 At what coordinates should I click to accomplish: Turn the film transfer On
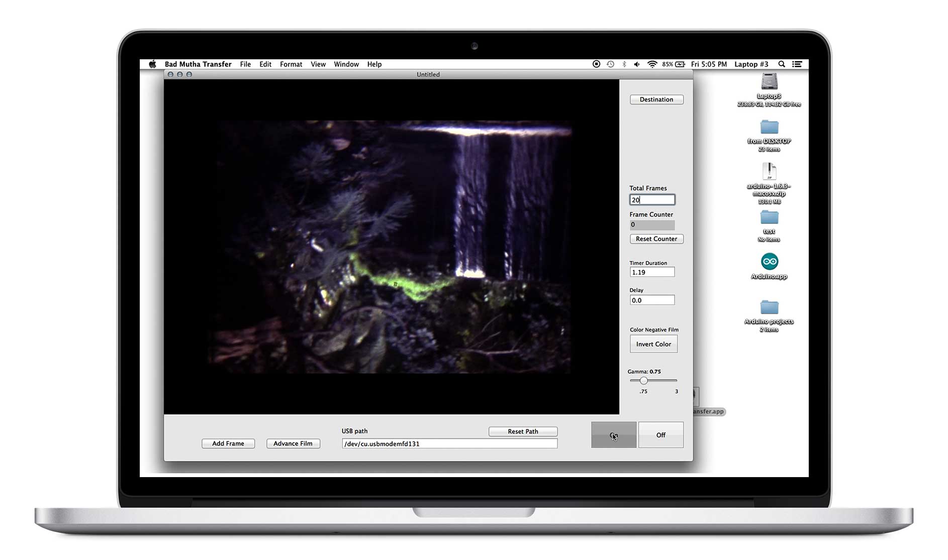point(613,435)
